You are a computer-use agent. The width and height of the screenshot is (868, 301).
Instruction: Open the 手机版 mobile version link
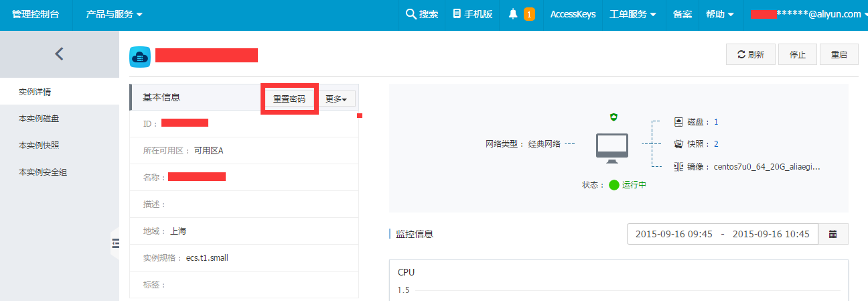(x=472, y=14)
